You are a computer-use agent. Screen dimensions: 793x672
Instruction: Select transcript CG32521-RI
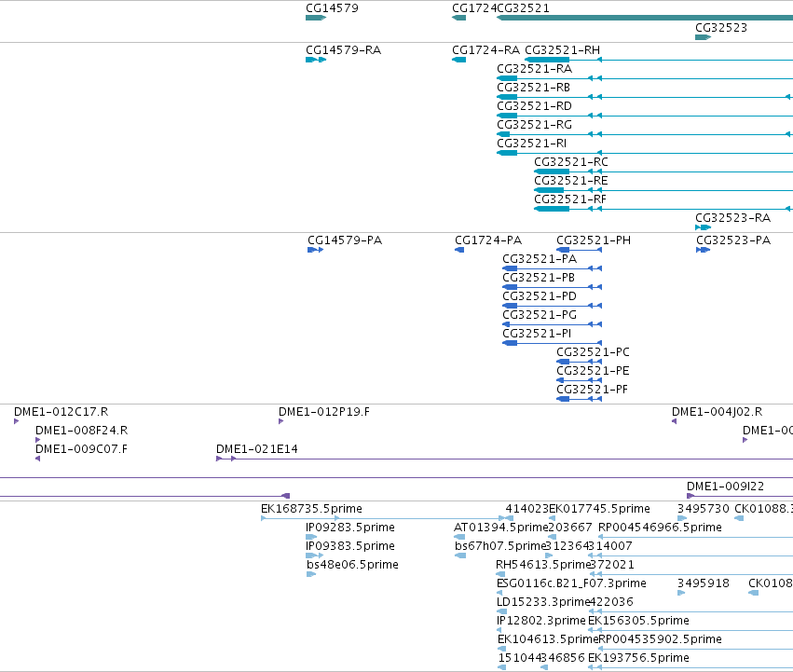coord(531,144)
